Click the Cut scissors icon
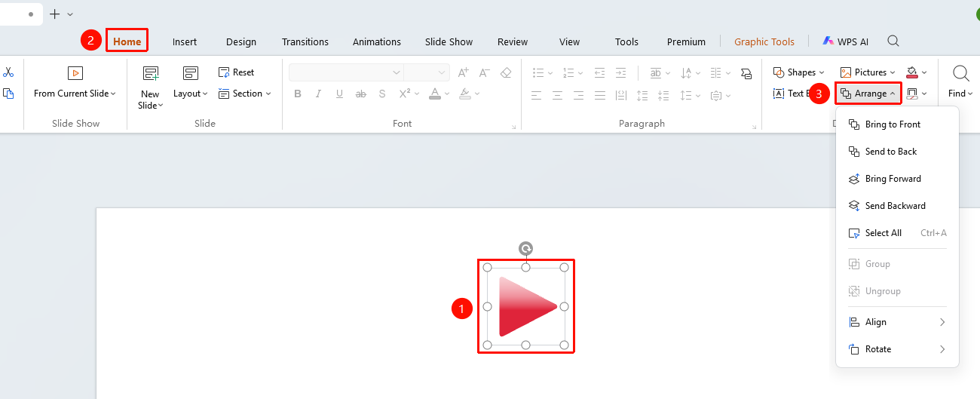The image size is (980, 399). [x=8, y=72]
